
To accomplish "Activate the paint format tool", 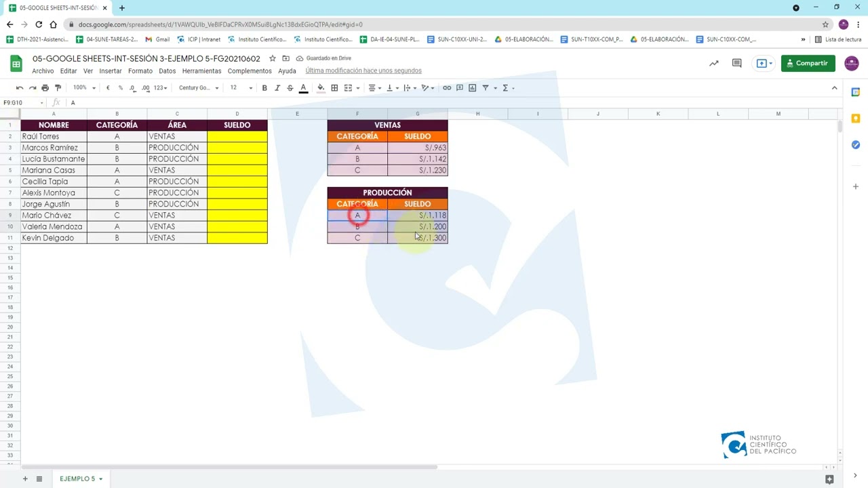I will [58, 88].
